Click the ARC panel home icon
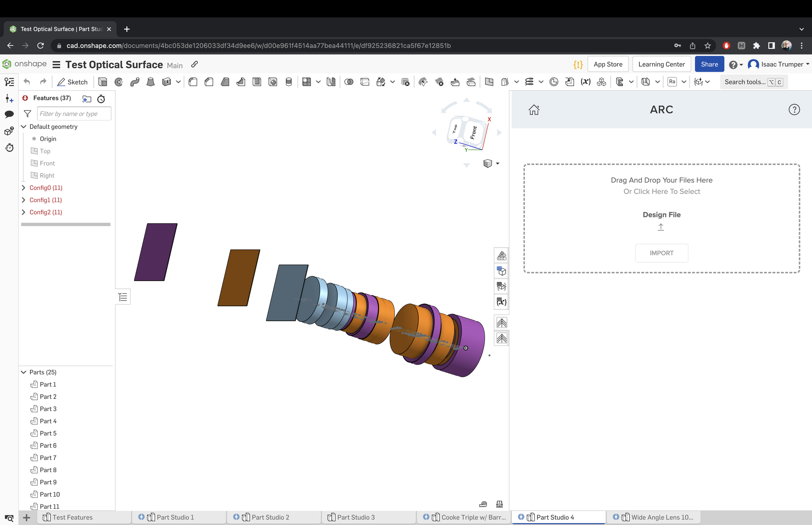Screen dimensions: 812x525 click(534, 110)
